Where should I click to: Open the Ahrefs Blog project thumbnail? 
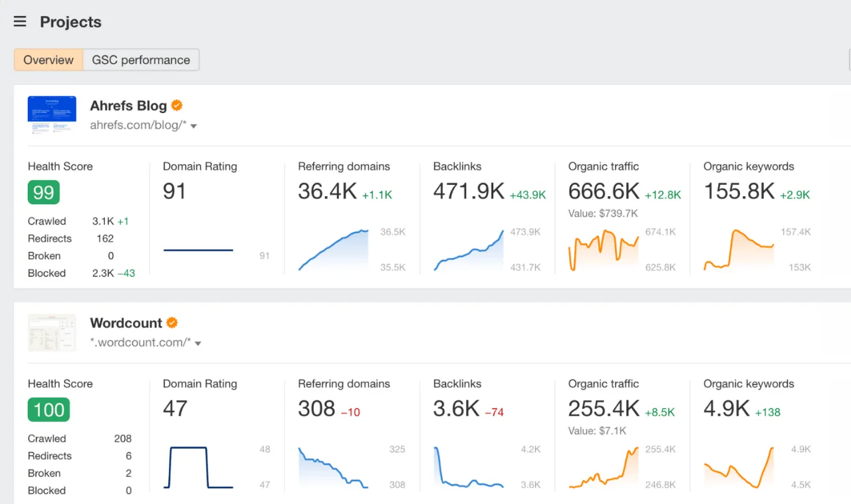(x=52, y=115)
